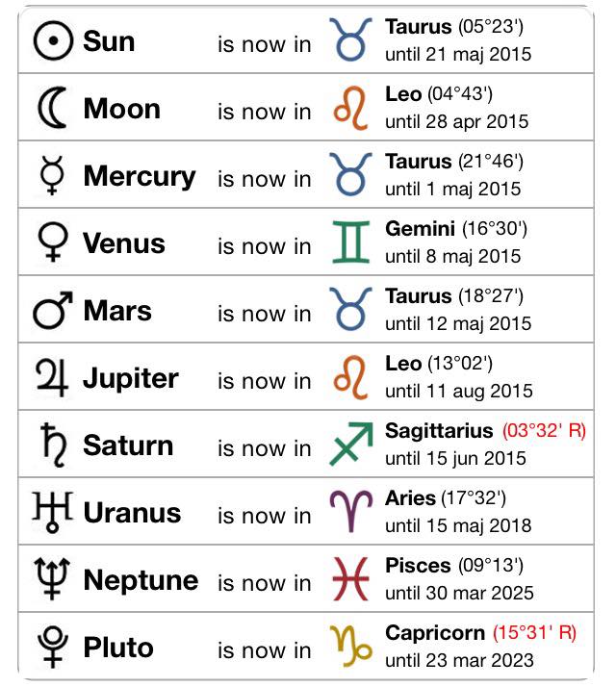Select the Uranus glyph icon
The height and width of the screenshot is (687, 616).
(x=53, y=512)
